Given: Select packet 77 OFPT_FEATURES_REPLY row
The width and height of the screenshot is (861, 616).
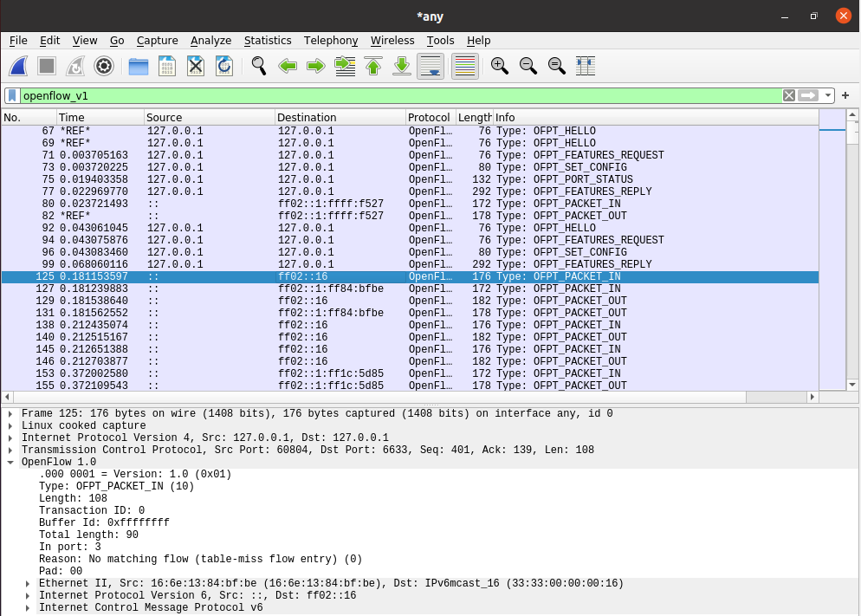Looking at the screenshot, I should (346, 191).
